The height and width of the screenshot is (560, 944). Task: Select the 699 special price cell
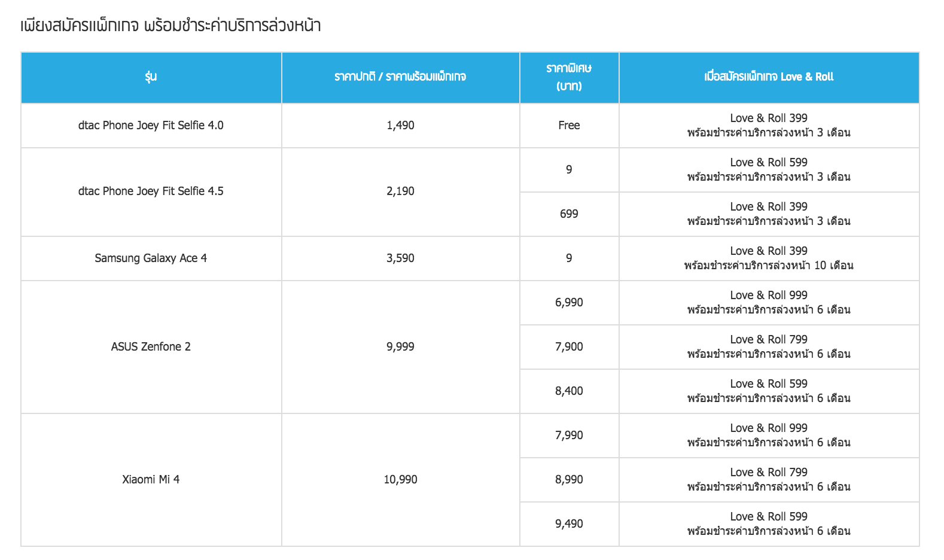point(569,214)
